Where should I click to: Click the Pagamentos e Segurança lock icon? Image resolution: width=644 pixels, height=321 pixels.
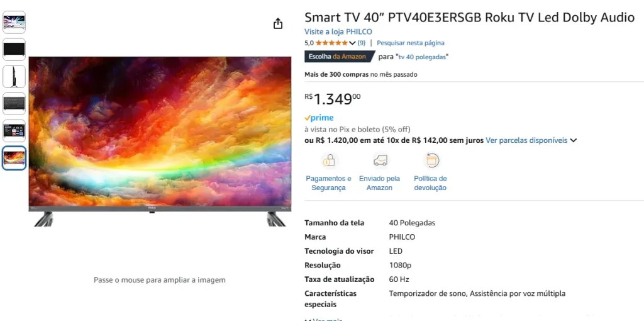point(328,160)
